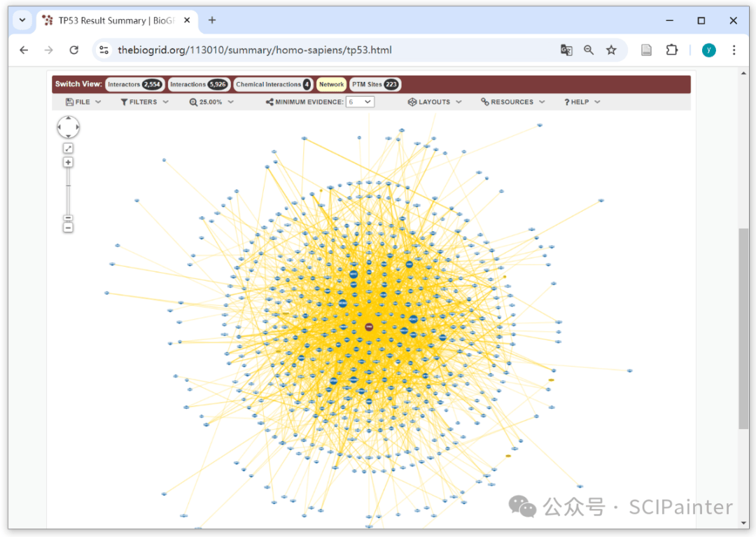756x537 pixels.
Task: Click the network zoom slider track
Action: point(68,193)
